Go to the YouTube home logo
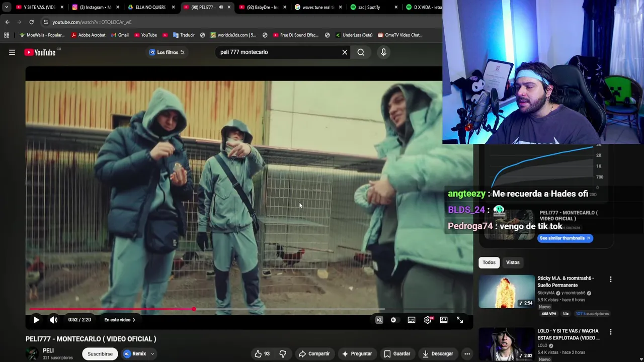Screen dimensions: 644x362 click(x=40, y=52)
